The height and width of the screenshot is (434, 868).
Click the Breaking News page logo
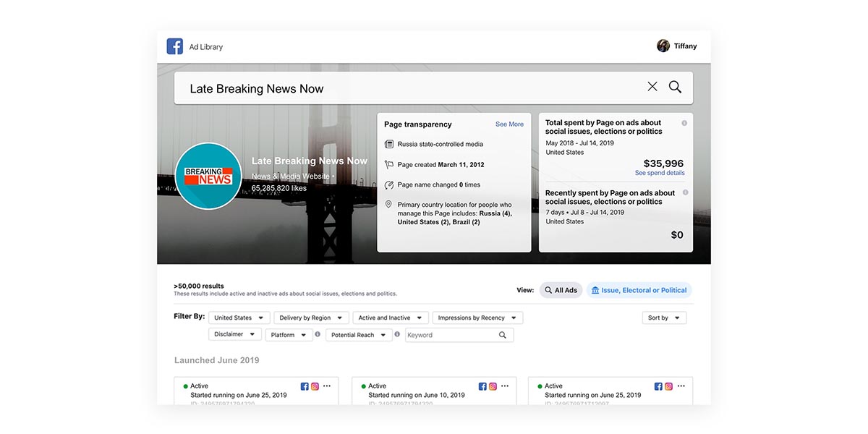208,176
